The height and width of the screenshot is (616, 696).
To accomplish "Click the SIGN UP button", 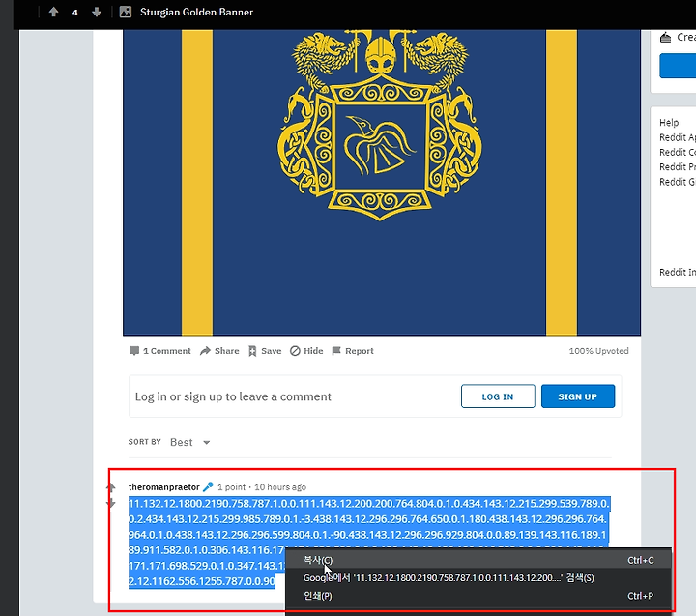I will [578, 396].
